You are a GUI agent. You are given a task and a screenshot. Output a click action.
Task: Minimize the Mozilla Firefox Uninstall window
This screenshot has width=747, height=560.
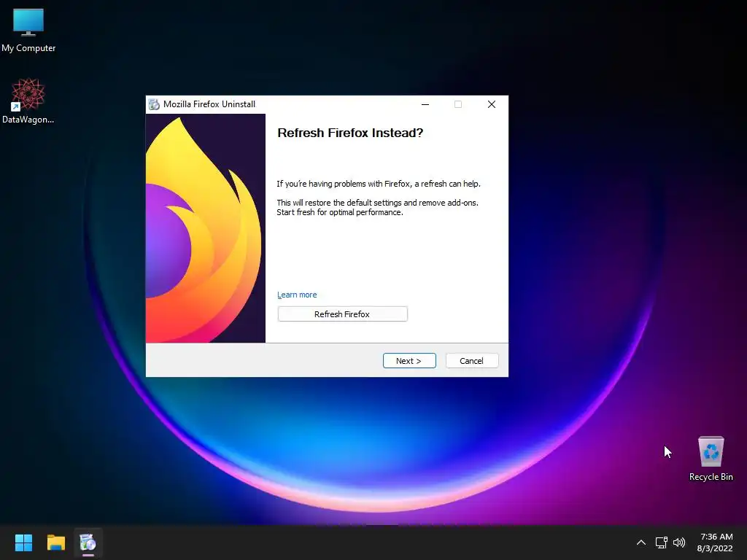[425, 104]
